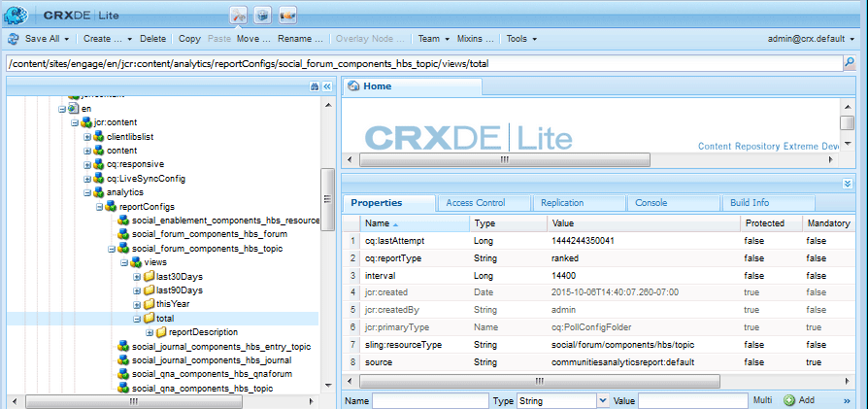Click the binoculars icon above tree
Screen dimensions: 868x409
315,86
